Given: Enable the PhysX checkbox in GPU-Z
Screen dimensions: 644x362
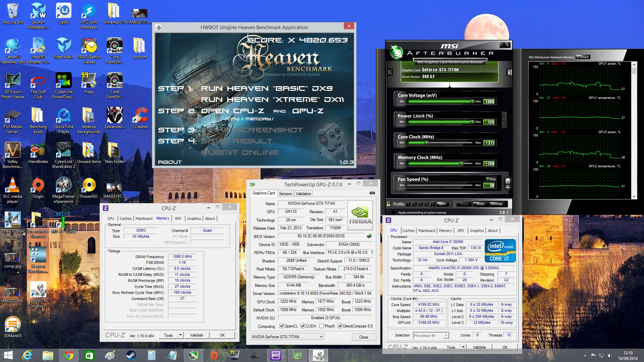Looking at the screenshot, I should click(321, 326).
